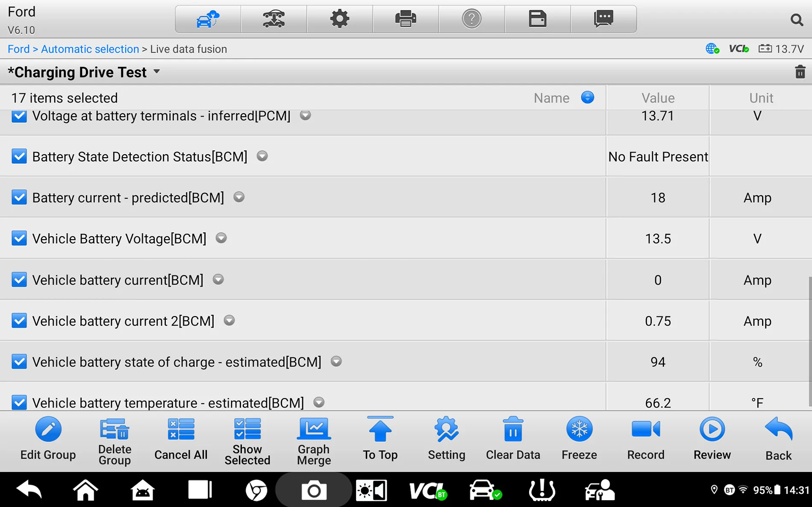Open recent apps square icon
812x507 pixels.
(200, 490)
